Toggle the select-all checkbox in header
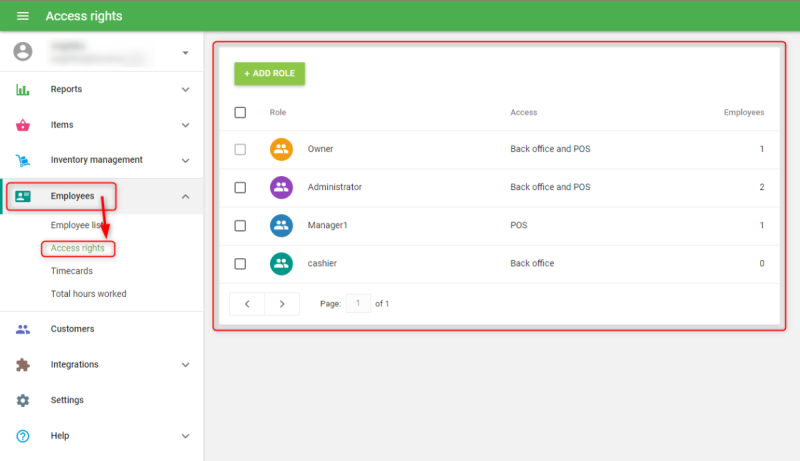The height and width of the screenshot is (461, 800). tap(240, 112)
